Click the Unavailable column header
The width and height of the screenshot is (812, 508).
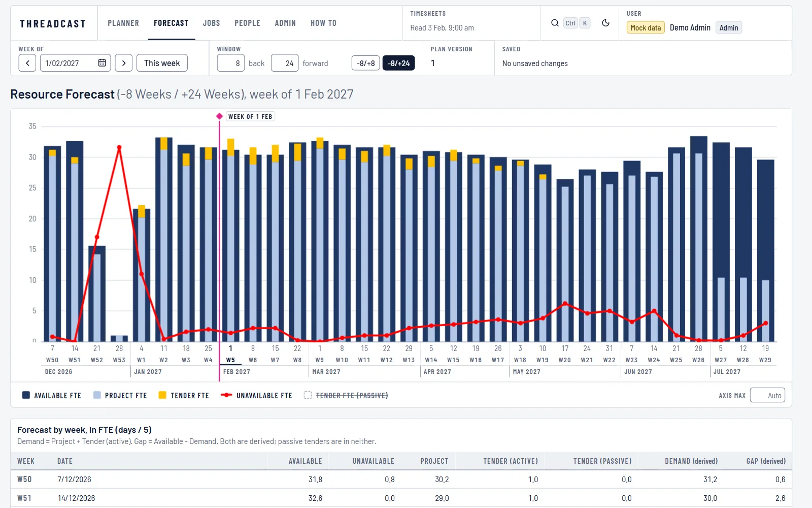pos(374,461)
